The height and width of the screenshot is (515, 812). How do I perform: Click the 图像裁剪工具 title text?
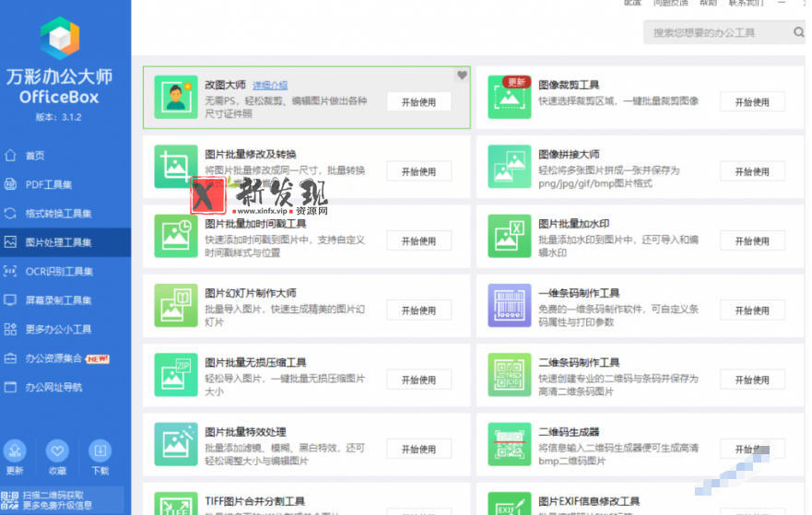[569, 85]
